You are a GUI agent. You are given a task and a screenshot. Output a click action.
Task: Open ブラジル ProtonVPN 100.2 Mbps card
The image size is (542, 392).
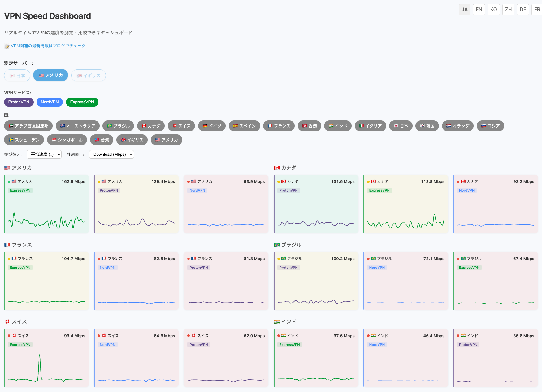(316, 281)
